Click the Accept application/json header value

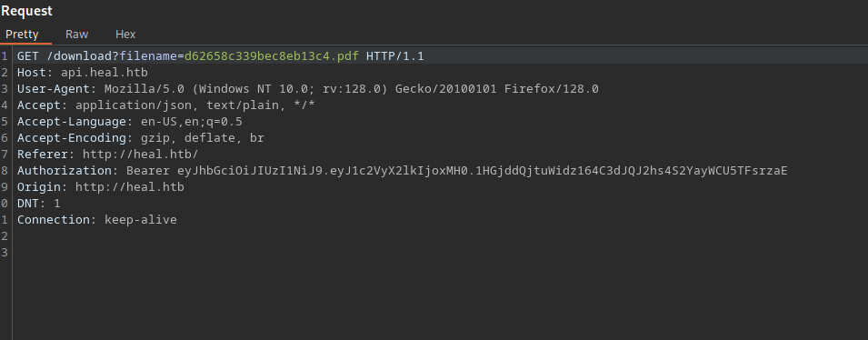195,105
